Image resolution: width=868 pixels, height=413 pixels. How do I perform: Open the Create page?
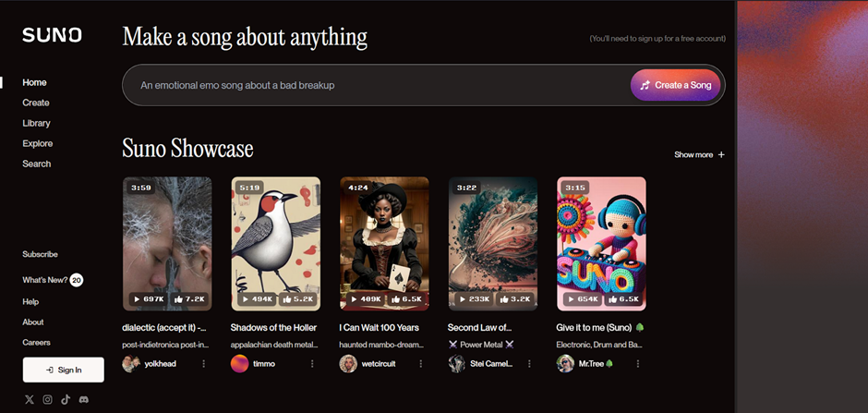pyautogui.click(x=36, y=103)
